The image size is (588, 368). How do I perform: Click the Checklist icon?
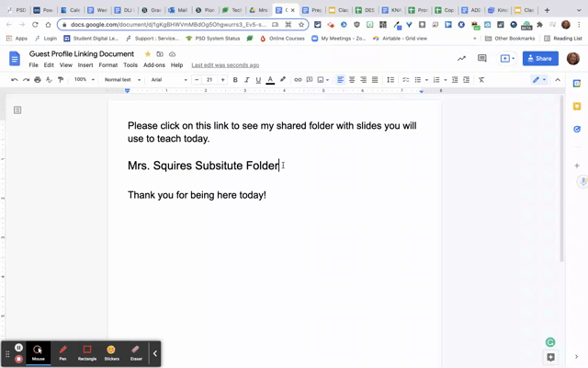tap(406, 80)
